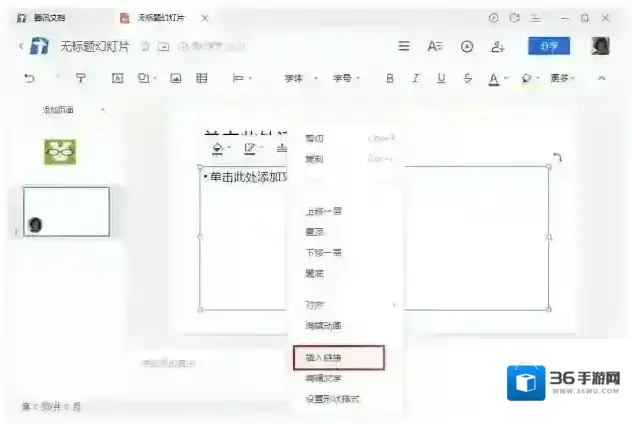Choose 置底 in context menu
The width and height of the screenshot is (632, 424).
point(314,274)
